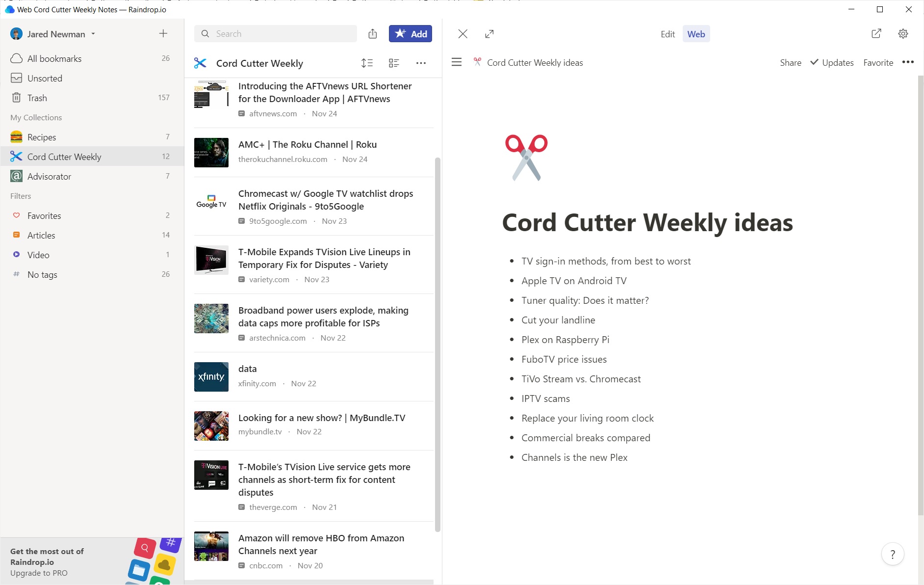This screenshot has height=585, width=924.
Task: Switch the note viewer to Web mode
Action: [x=696, y=33]
